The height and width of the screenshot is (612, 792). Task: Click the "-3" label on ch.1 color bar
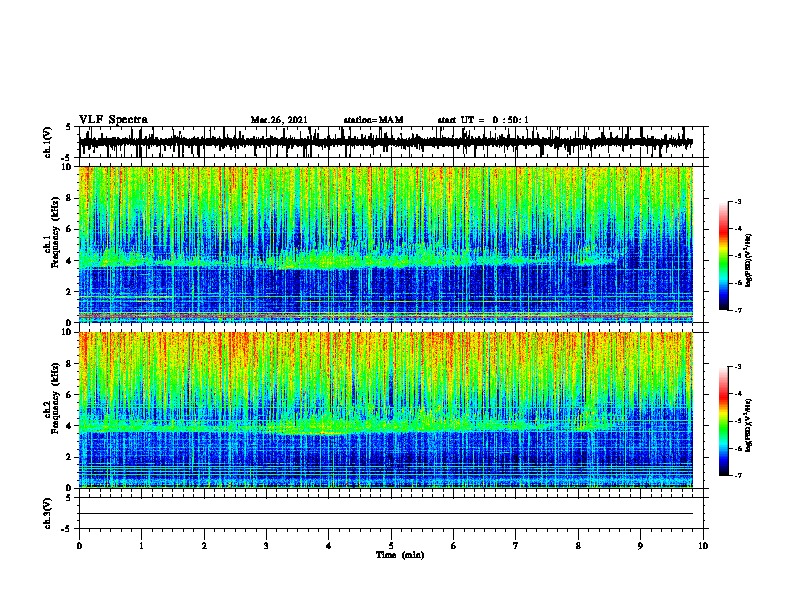[737, 201]
